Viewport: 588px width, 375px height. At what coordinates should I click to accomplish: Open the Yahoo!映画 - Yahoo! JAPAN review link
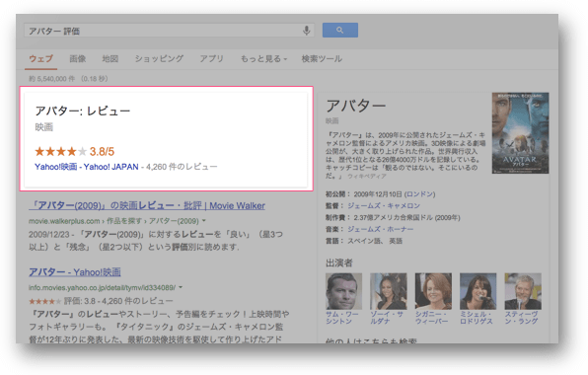tap(87, 167)
